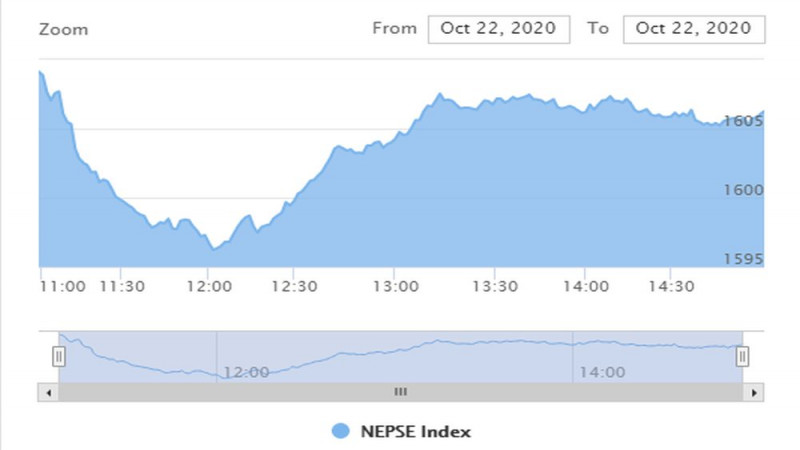Click the From date input field
The width and height of the screenshot is (800, 450).
click(498, 29)
